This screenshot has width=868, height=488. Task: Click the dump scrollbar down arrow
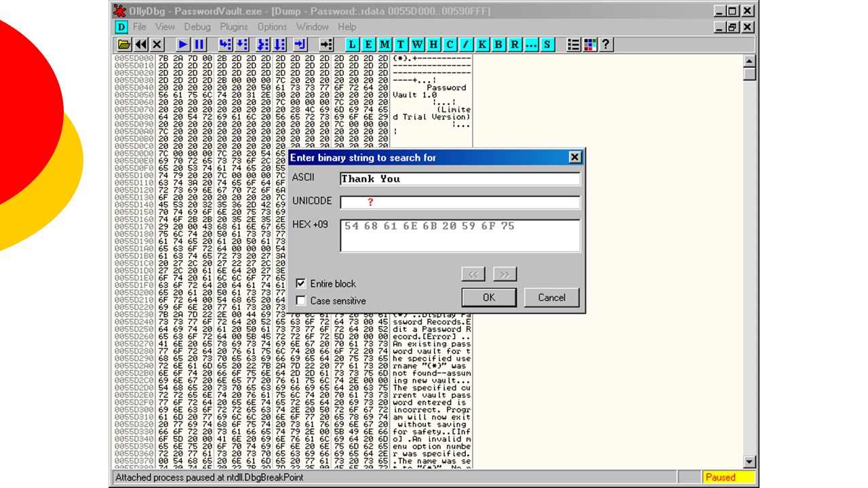[x=749, y=462]
